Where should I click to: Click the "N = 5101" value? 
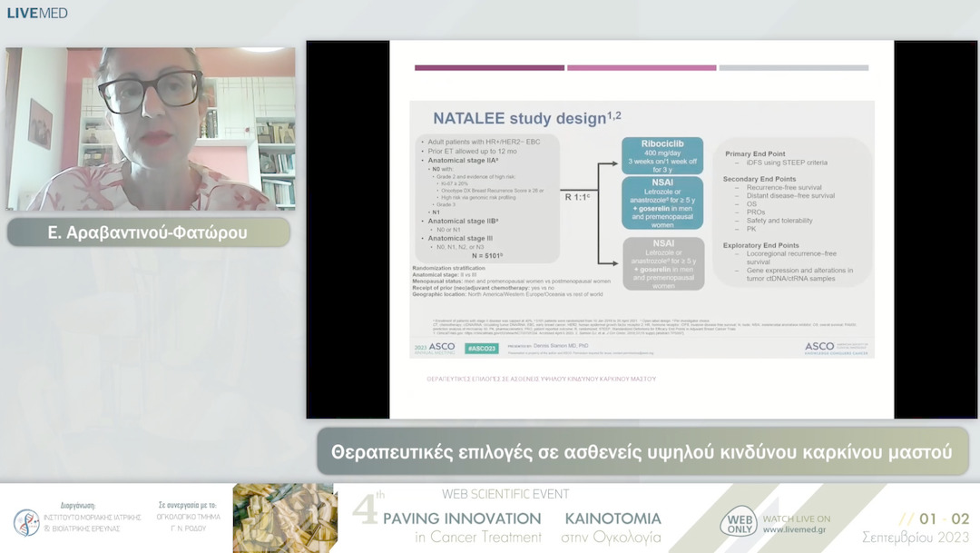[x=487, y=255]
